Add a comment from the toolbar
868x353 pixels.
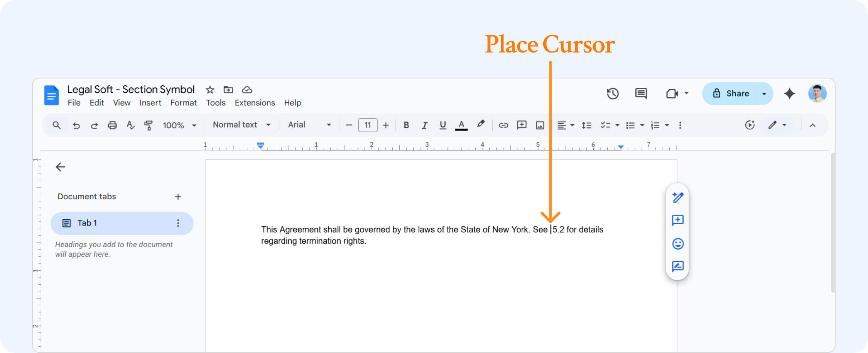(x=522, y=125)
